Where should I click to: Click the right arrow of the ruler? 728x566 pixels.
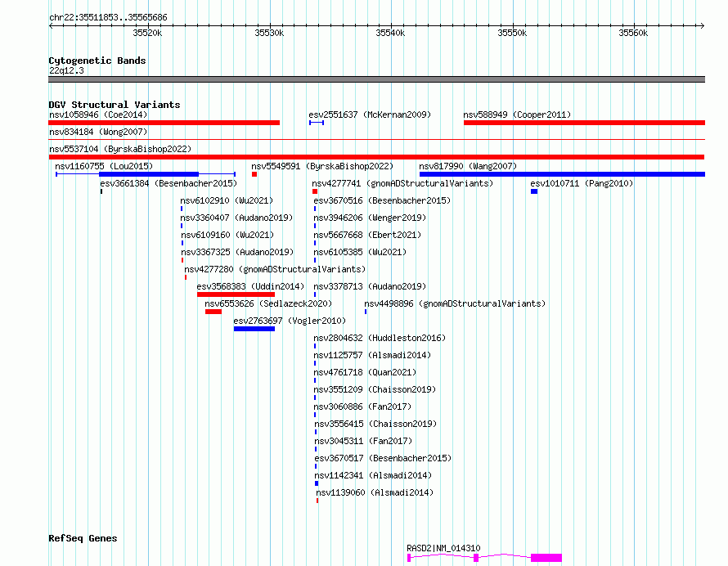[x=702, y=26]
